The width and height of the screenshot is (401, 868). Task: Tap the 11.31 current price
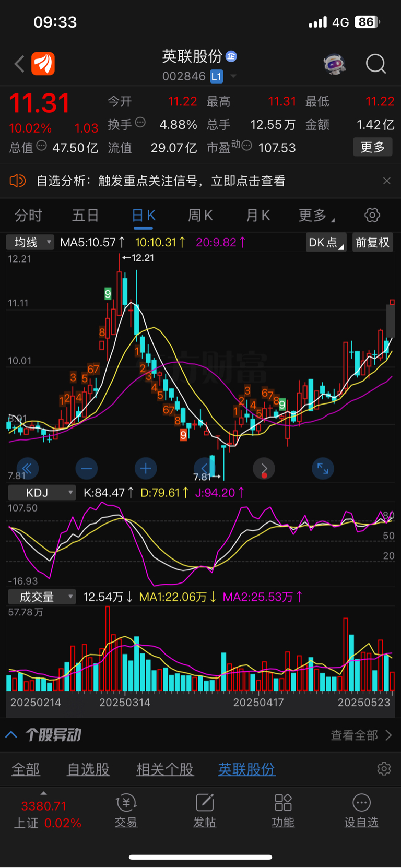[40, 103]
